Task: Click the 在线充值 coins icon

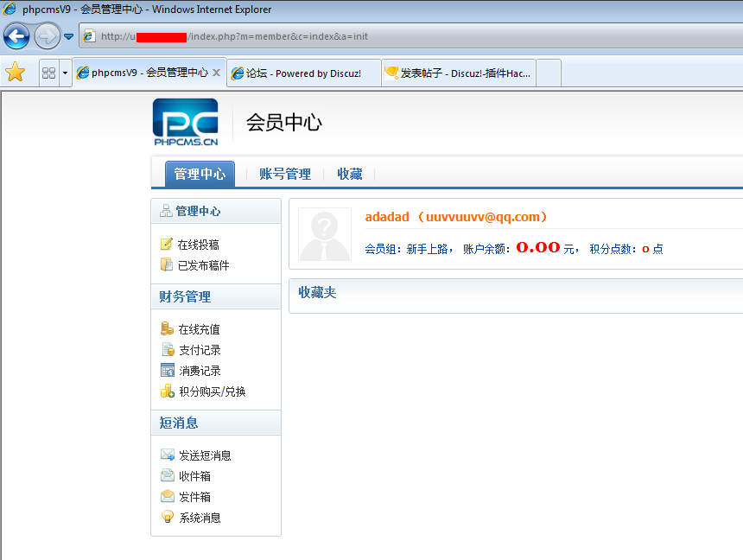Action: tap(167, 328)
